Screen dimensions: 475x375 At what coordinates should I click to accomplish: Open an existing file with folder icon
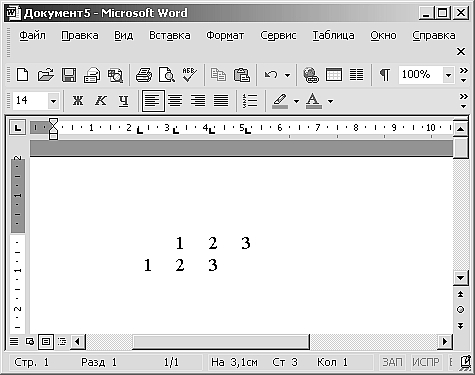click(45, 75)
